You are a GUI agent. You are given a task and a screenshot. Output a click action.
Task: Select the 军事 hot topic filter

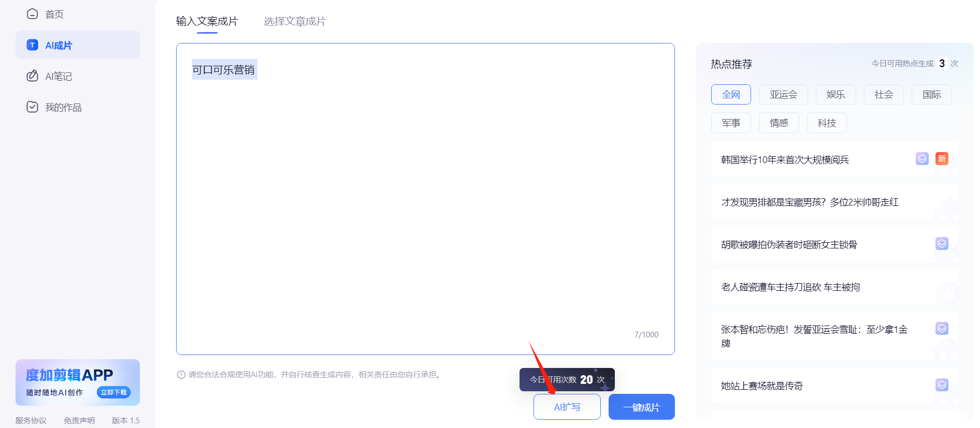point(731,123)
